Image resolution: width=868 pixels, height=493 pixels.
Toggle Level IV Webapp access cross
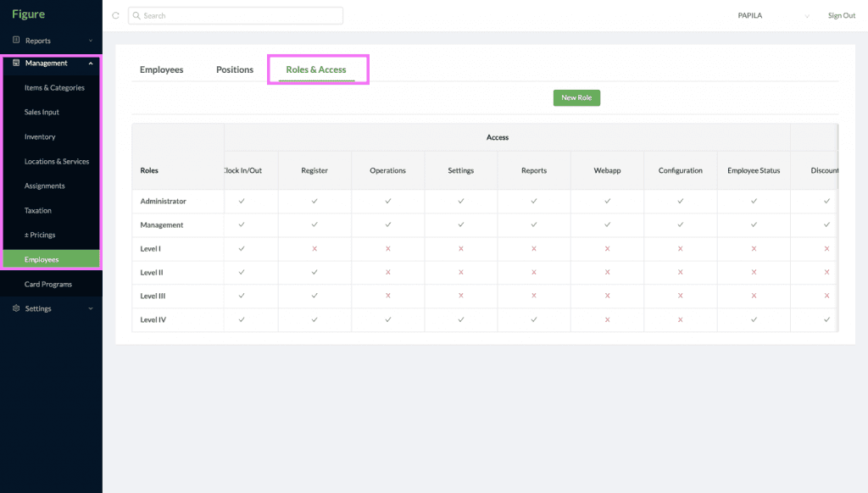[607, 320]
